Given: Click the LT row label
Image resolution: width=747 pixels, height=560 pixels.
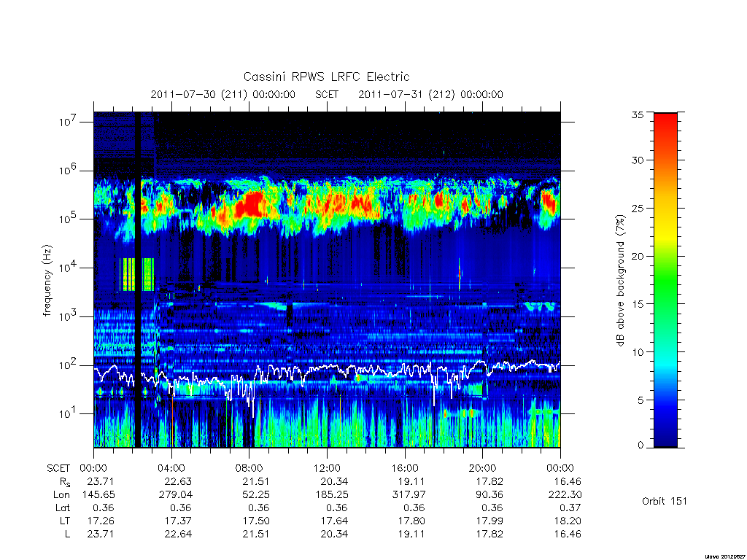Looking at the screenshot, I should pos(65,521).
